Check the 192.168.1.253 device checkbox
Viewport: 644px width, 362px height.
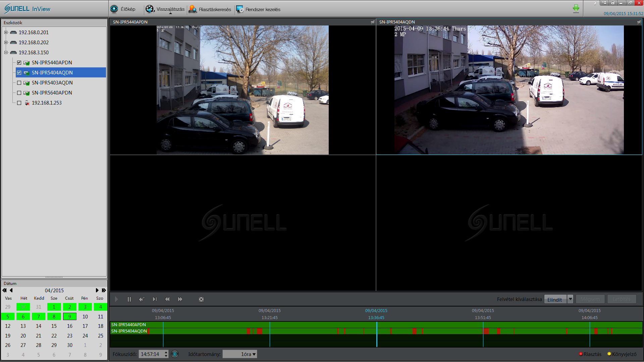point(19,103)
